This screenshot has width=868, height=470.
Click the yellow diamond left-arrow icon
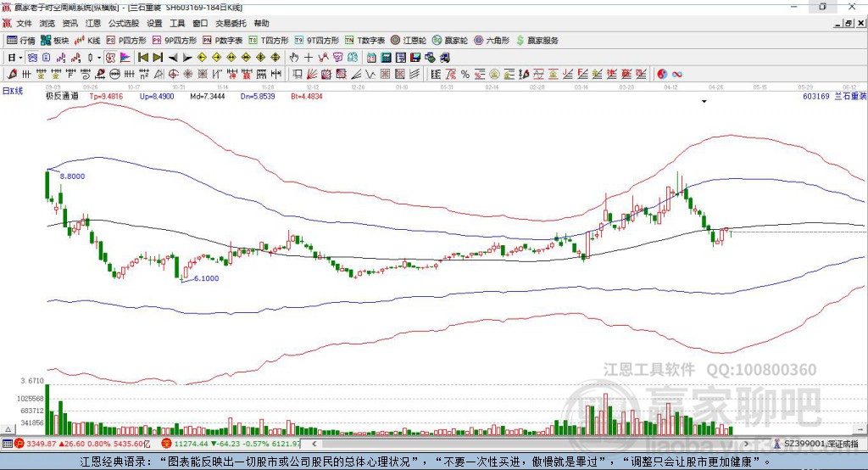pos(202,58)
